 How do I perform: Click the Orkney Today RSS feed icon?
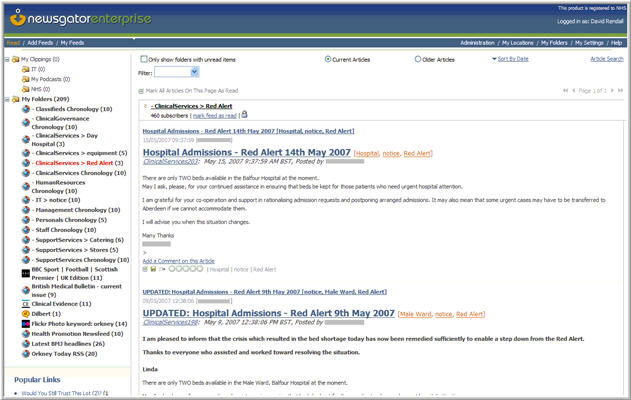(24, 353)
